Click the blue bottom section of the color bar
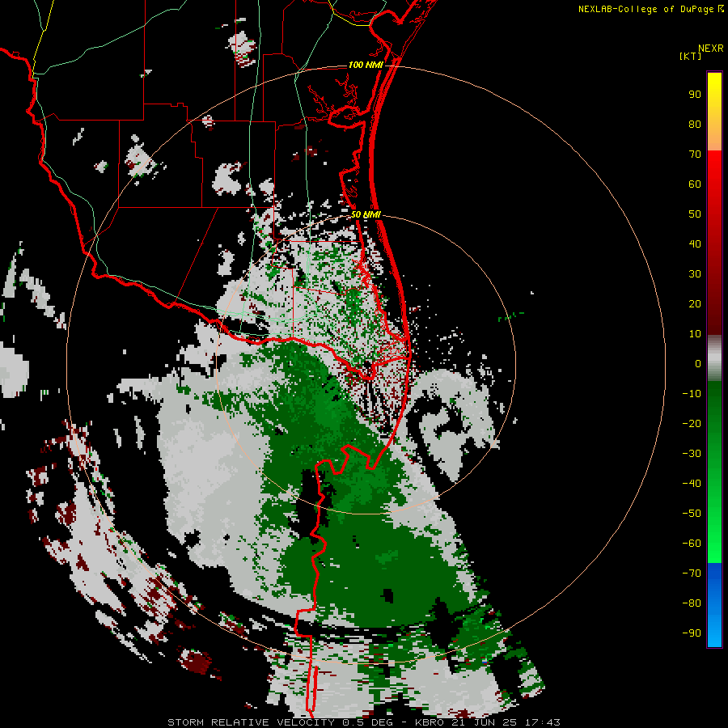 [714, 605]
